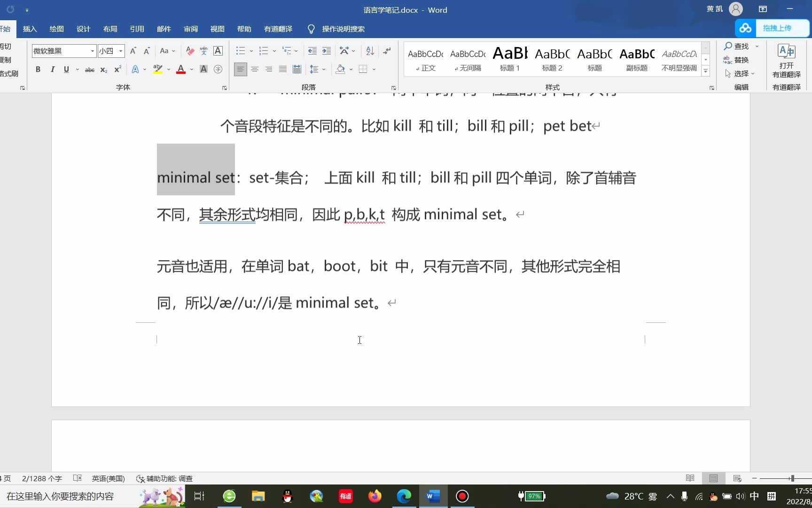Viewport: 812px width, 508px height.
Task: Open the font dialog launcher
Action: (x=224, y=88)
